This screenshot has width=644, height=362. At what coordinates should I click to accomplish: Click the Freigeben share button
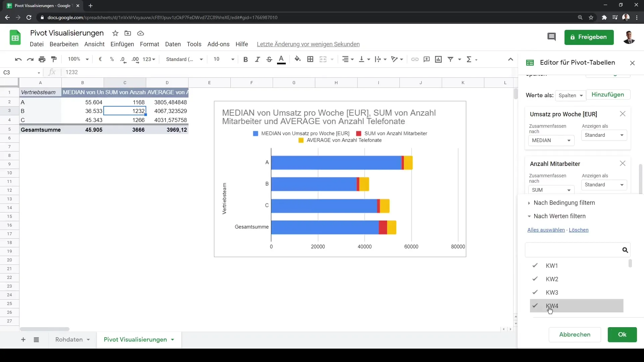589,37
